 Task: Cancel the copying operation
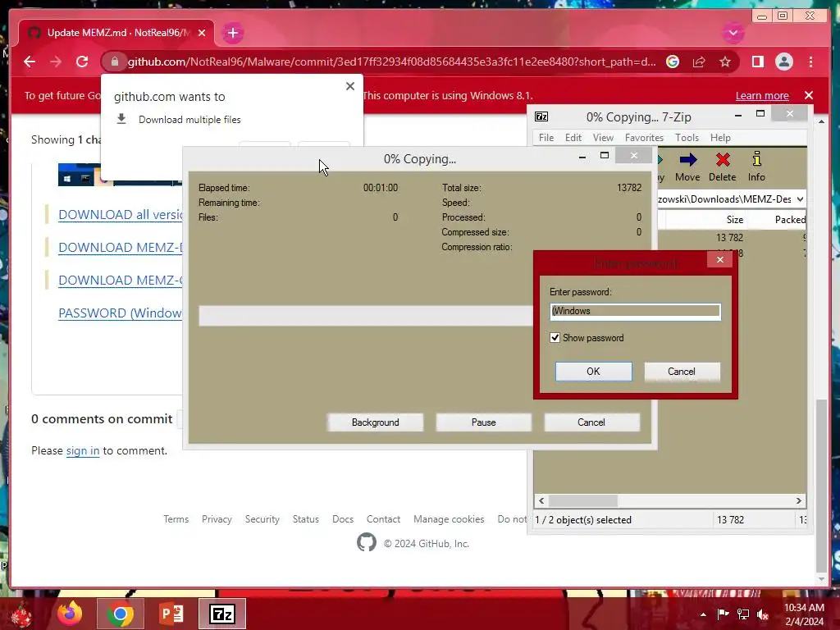591,422
